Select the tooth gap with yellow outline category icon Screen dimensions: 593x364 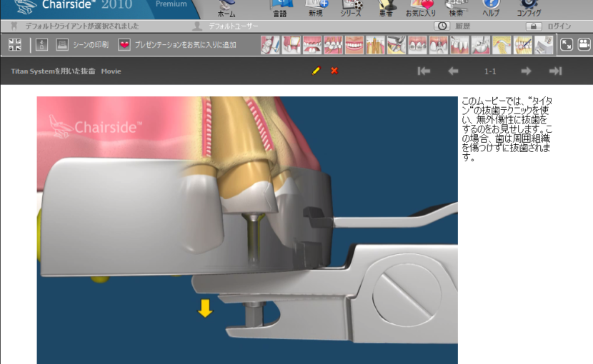291,45
